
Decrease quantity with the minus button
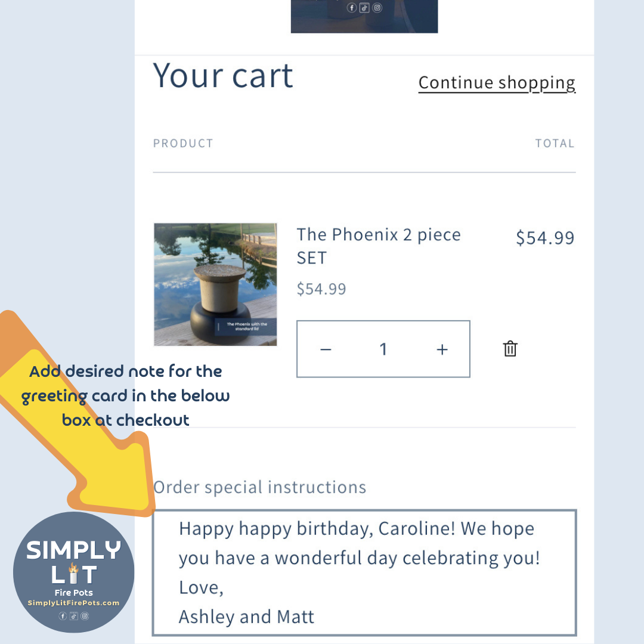coord(326,349)
